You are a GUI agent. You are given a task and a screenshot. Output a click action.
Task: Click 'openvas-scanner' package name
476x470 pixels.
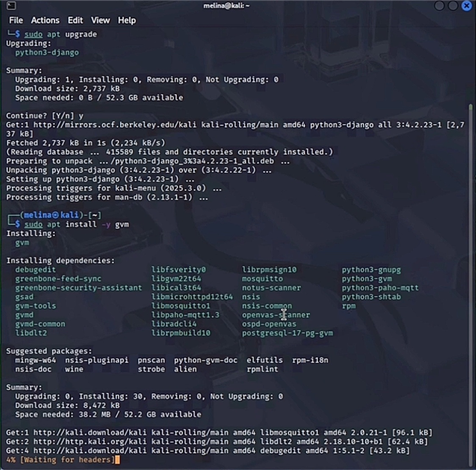click(276, 315)
